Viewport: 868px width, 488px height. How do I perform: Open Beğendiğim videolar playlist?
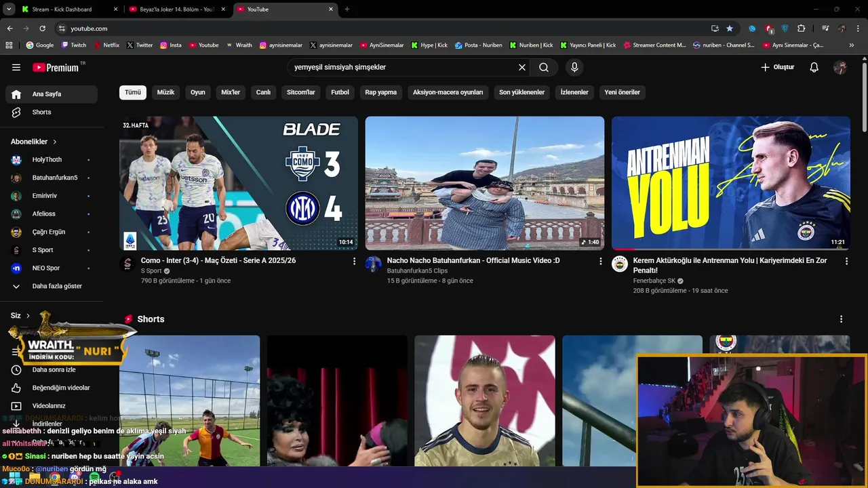tap(52, 388)
